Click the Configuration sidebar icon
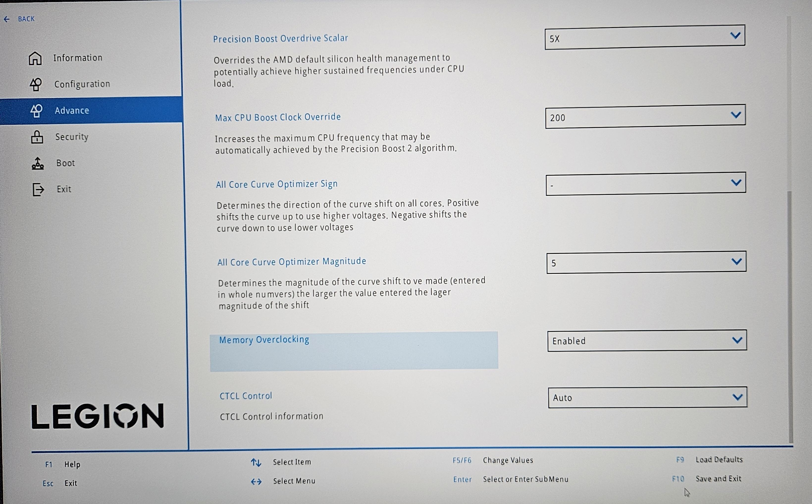This screenshot has height=504, width=812. click(36, 84)
